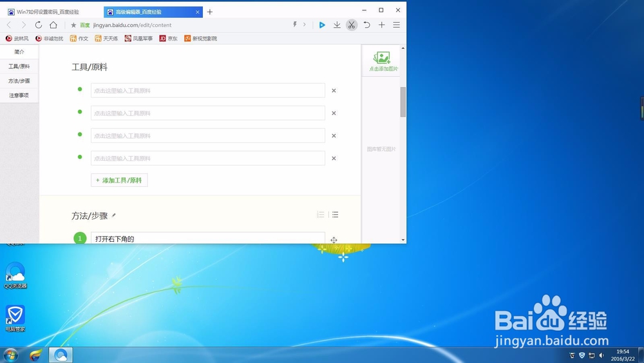
Task: Open the 新视觉影院 bookmark
Action: click(x=200, y=38)
